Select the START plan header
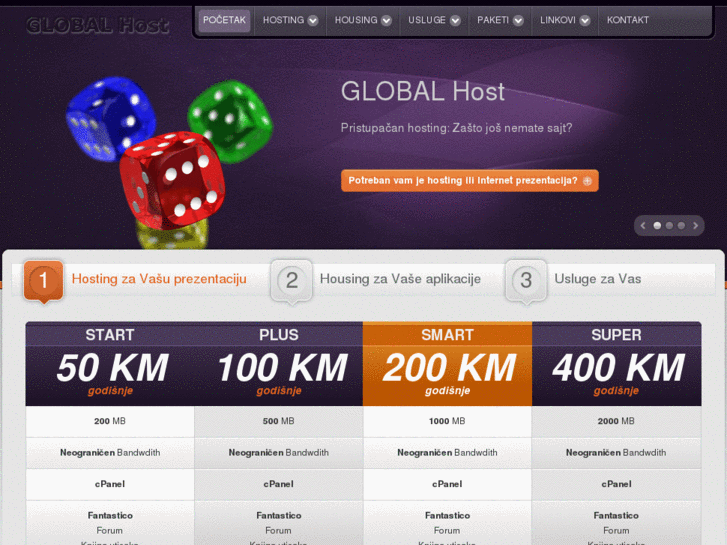 point(110,334)
